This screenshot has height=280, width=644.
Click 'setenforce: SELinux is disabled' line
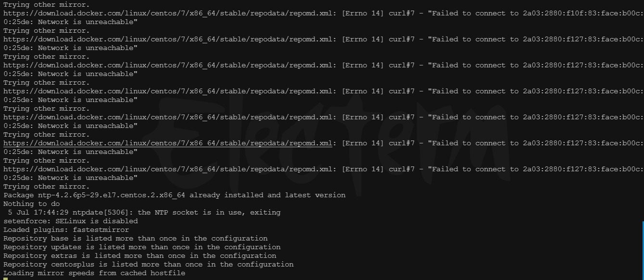pyautogui.click(x=71, y=221)
